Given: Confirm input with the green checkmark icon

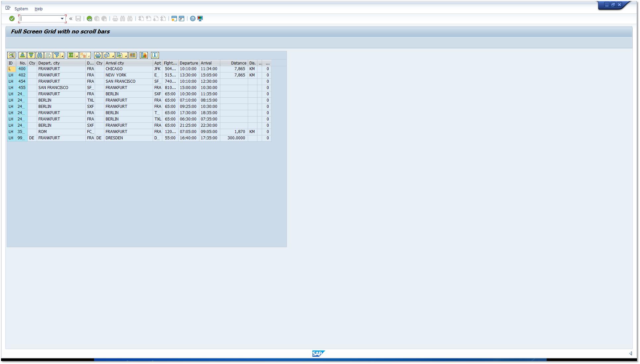Looking at the screenshot, I should pos(12,18).
